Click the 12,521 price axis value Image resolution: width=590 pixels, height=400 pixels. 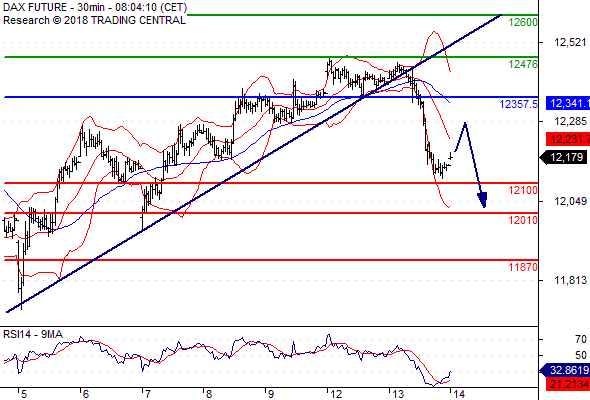pyautogui.click(x=570, y=43)
